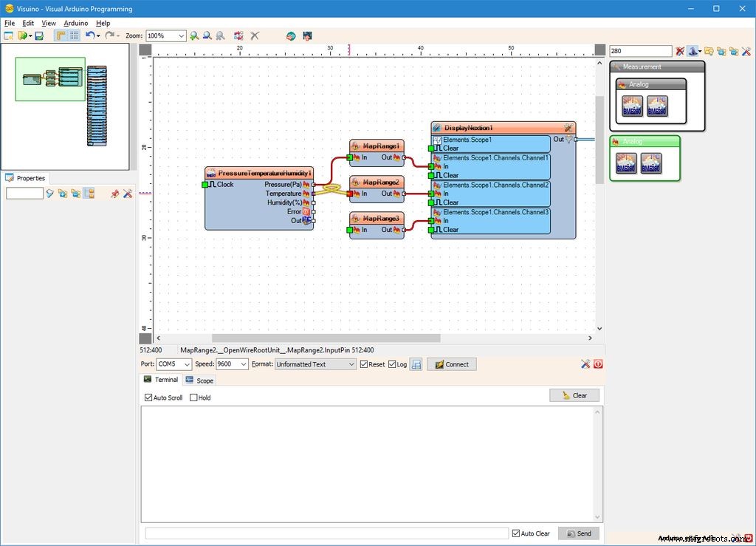Select the I2C BME280 component in green Analog group
The image size is (756, 546).
tap(650, 163)
